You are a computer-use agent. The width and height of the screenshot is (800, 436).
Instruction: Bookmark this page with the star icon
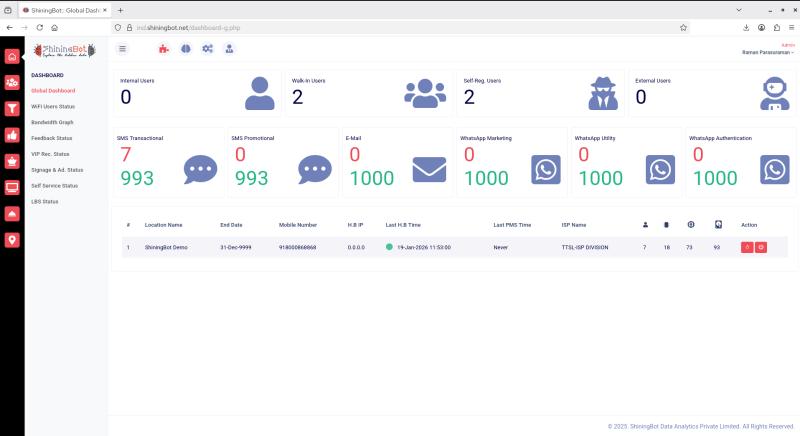pos(683,28)
